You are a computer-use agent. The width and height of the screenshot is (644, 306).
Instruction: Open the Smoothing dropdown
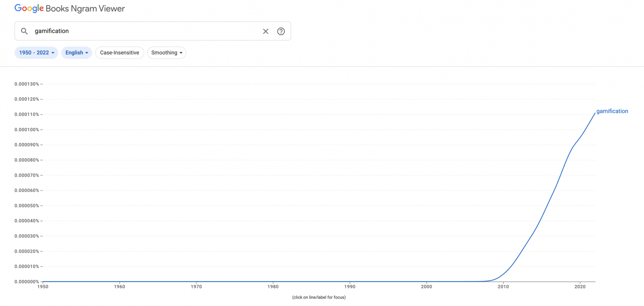tap(166, 53)
